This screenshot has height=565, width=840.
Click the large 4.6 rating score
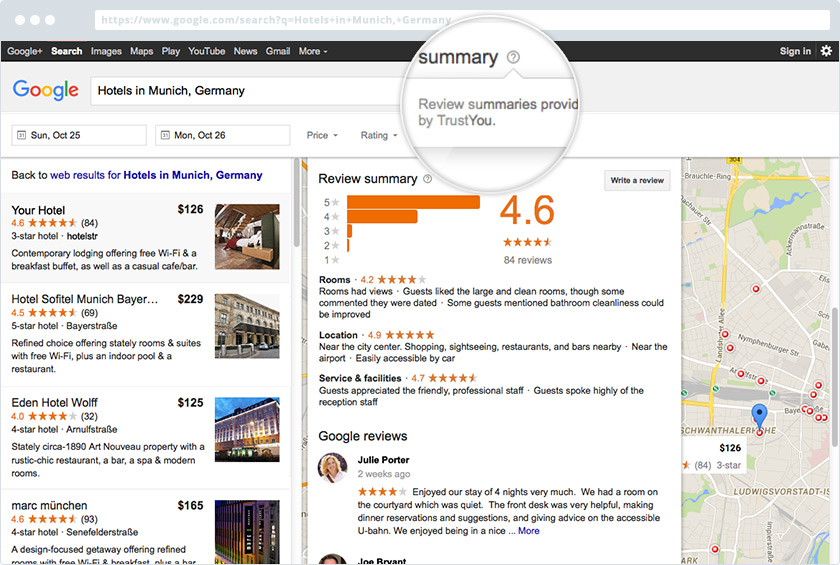(527, 210)
